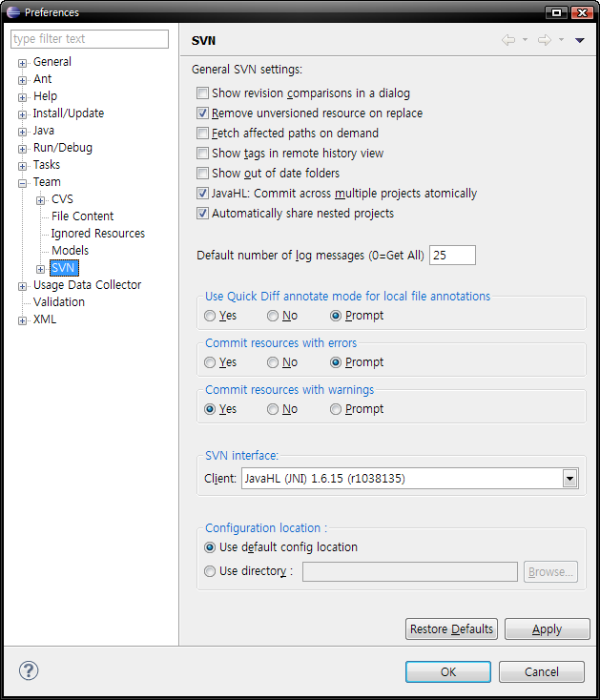Viewport: 600px width, 700px height.
Task: Click the type filter text field
Action: (90, 39)
